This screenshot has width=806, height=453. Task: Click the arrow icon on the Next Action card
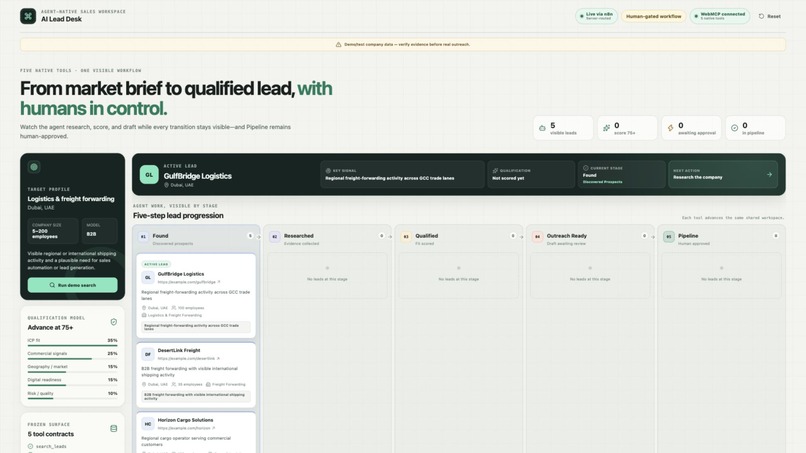coord(770,174)
